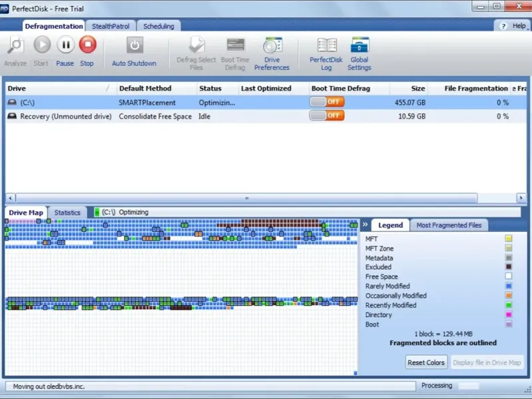532x399 pixels.
Task: Show the Legend tab
Action: tap(390, 225)
